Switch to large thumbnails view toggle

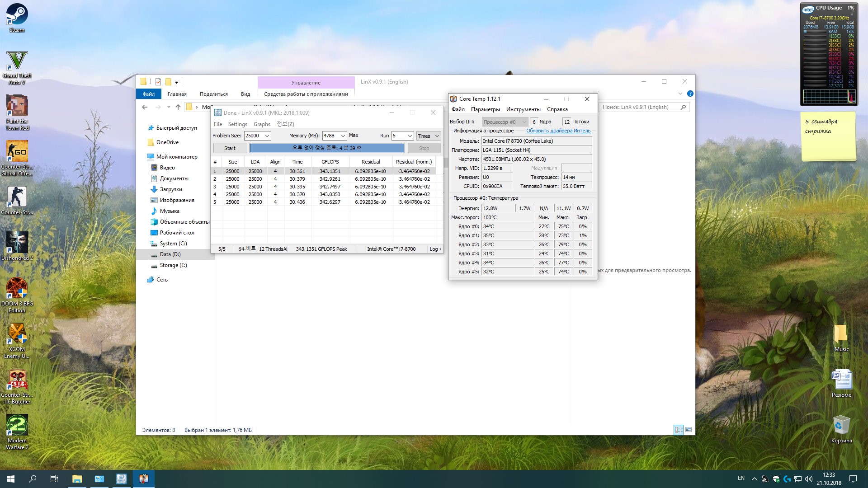[689, 430]
